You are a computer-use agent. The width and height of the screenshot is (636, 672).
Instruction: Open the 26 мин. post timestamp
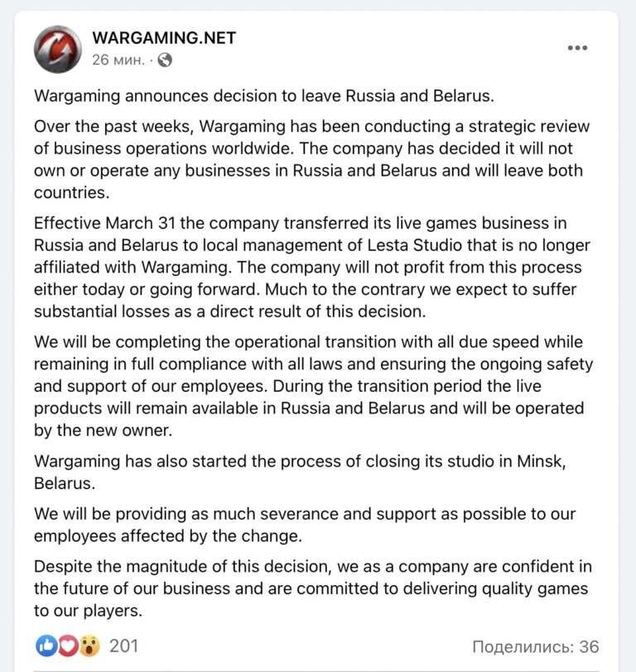(x=118, y=60)
